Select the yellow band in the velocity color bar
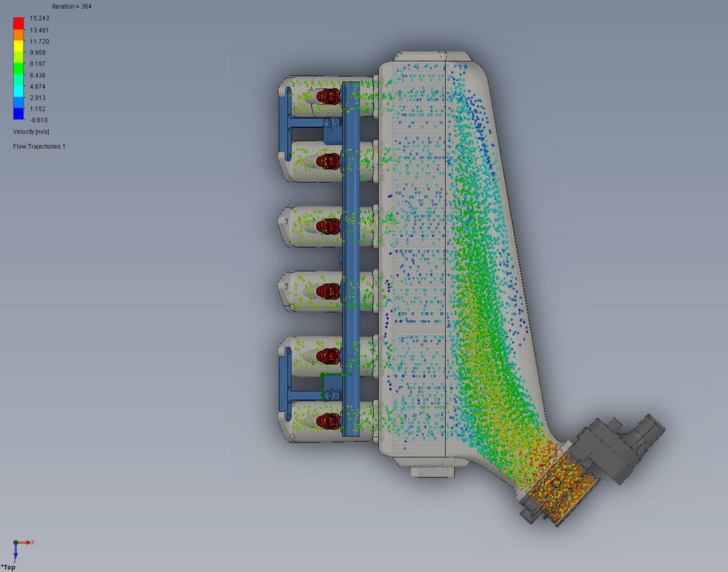728x572 pixels. (x=18, y=48)
